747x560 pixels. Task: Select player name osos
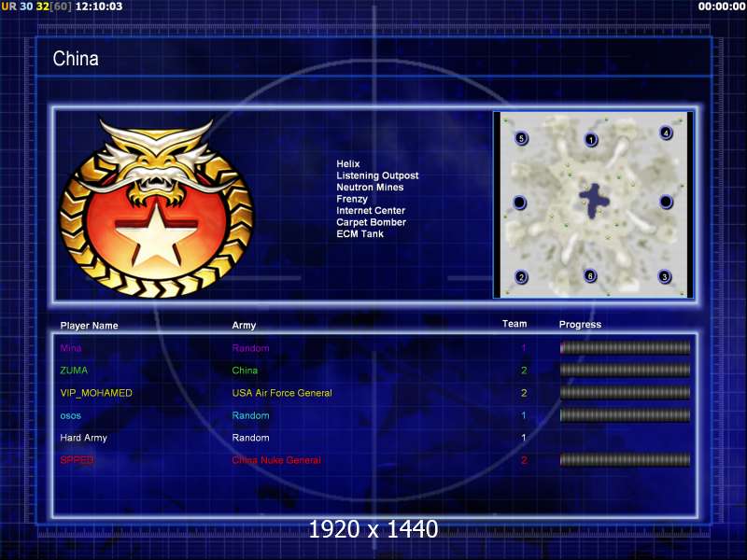71,415
